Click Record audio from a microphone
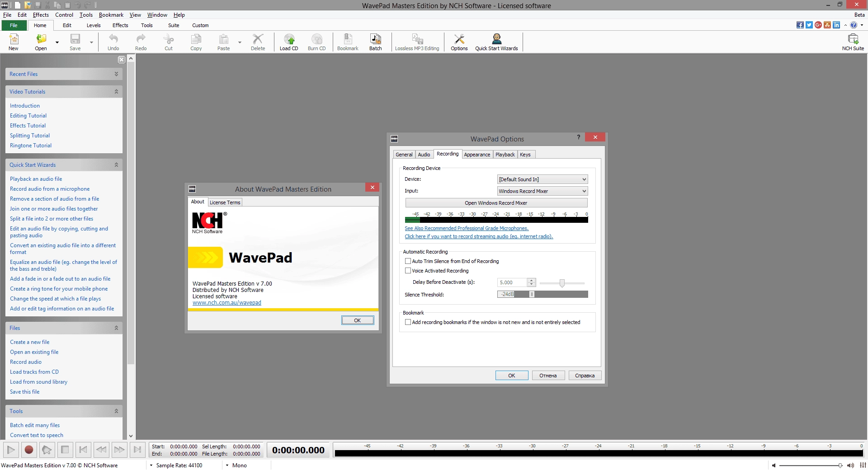This screenshot has height=470, width=868. click(50, 189)
